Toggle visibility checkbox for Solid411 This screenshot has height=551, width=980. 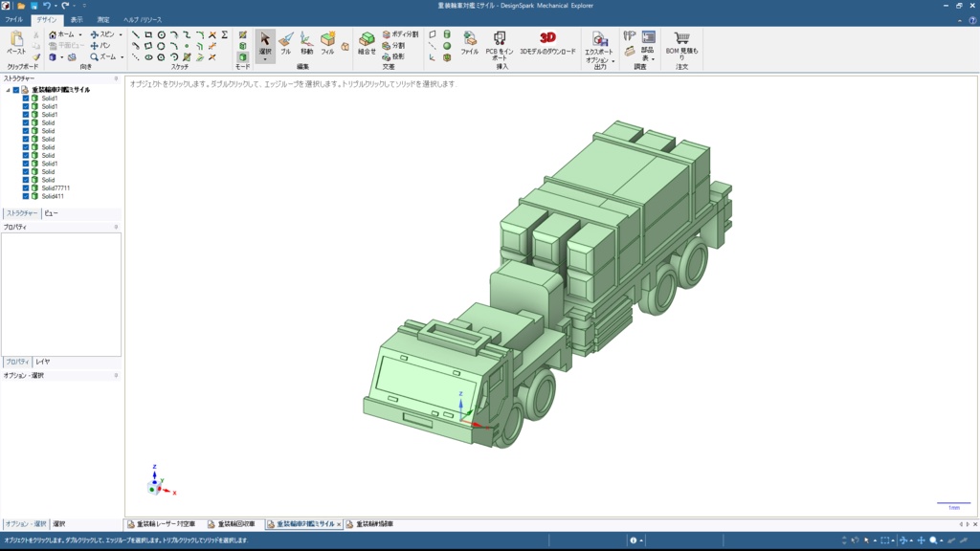(26, 196)
